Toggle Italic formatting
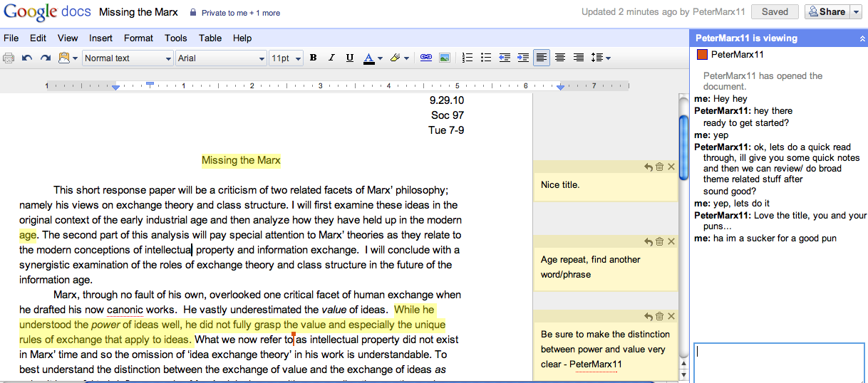The width and height of the screenshot is (868, 383). click(x=331, y=58)
